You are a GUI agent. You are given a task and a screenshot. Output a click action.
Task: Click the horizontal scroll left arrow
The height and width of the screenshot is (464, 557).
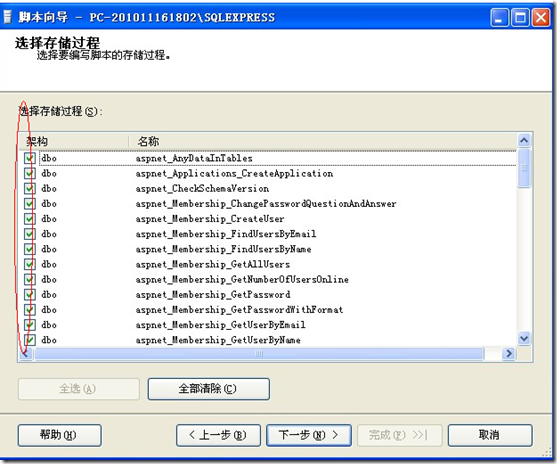[26, 354]
